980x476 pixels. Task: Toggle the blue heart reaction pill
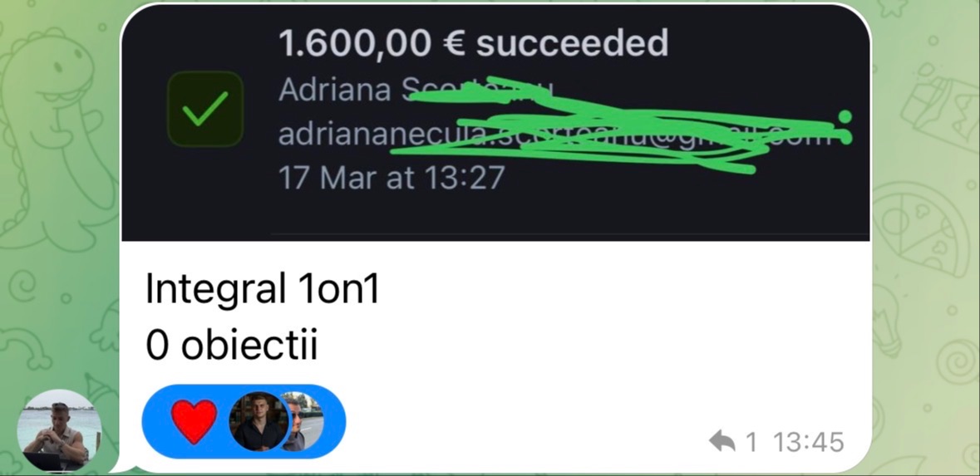[244, 421]
